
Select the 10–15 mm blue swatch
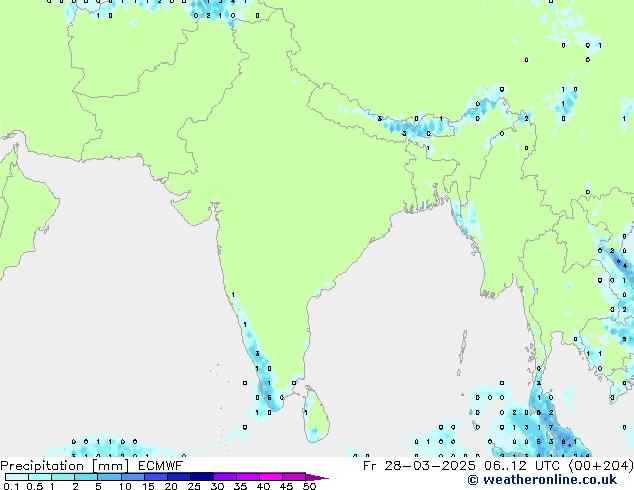pos(133,477)
